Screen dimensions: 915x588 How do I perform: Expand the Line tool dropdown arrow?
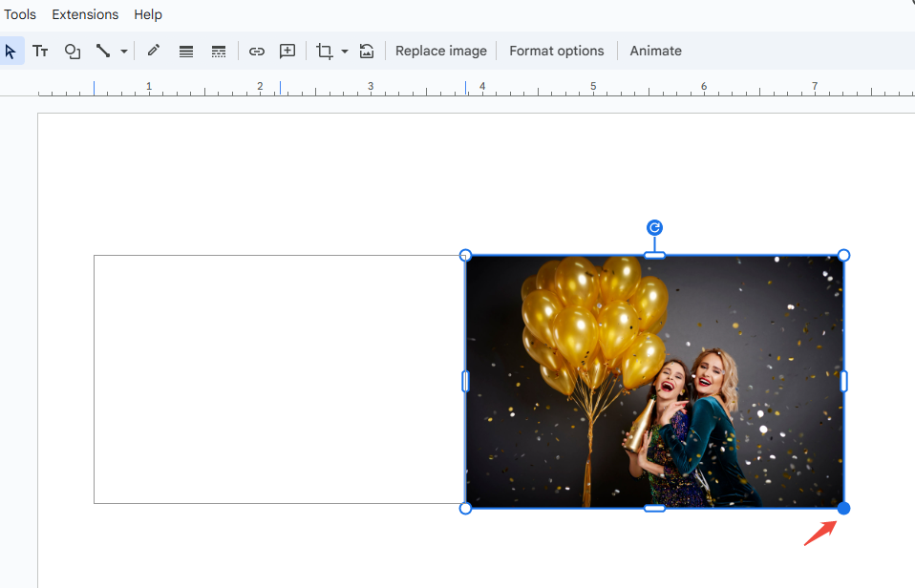click(123, 51)
